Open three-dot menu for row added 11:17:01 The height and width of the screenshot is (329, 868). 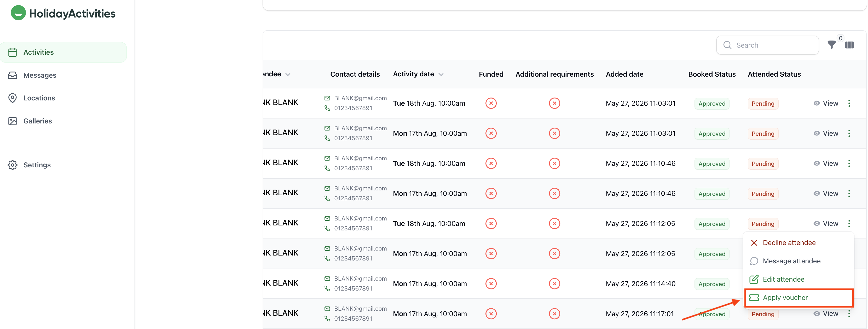(849, 314)
